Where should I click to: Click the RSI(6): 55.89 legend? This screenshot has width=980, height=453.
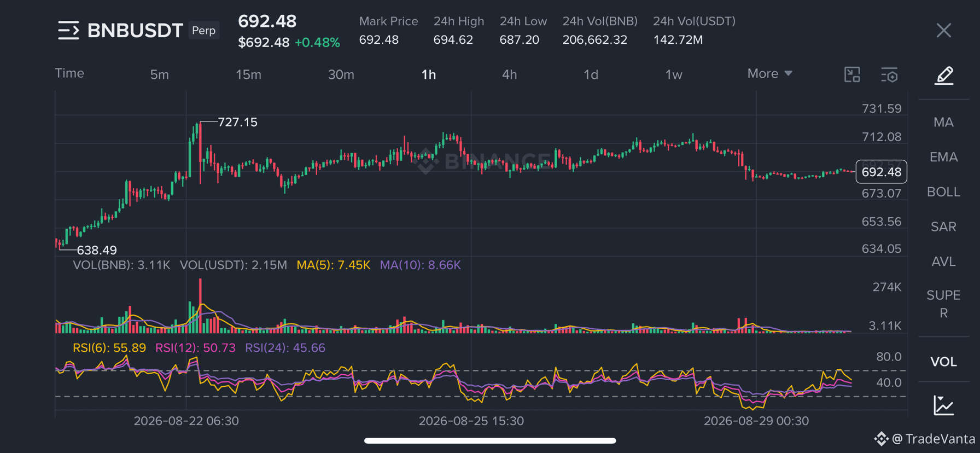[109, 348]
